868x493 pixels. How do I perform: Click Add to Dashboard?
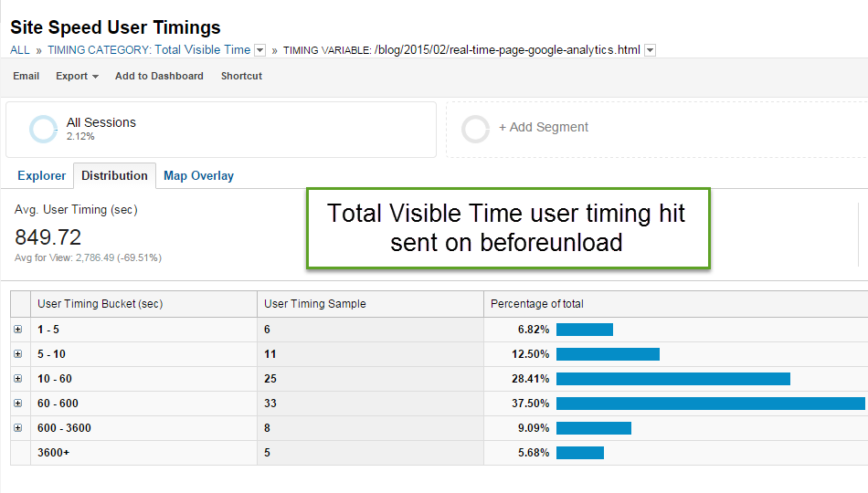(159, 76)
